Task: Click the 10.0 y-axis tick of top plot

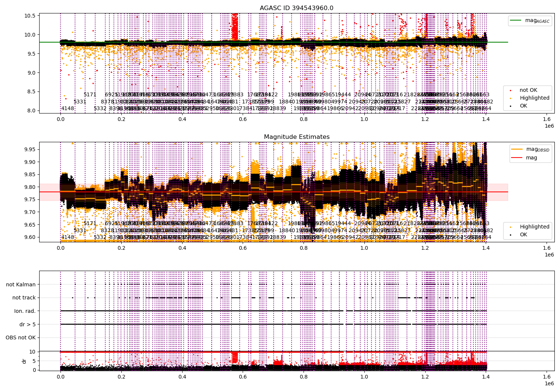Action: (30, 35)
